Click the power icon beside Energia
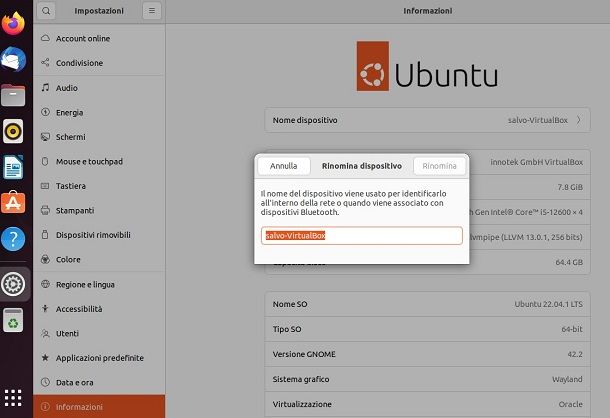This screenshot has width=610, height=418. [x=46, y=112]
